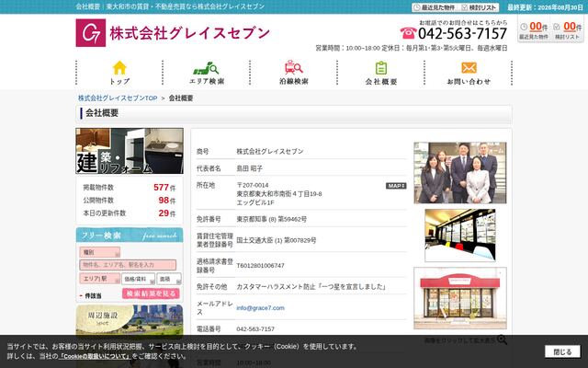This screenshot has height=368, width=588.
Task: Enlarge the office interior photo
Action: 460,236
